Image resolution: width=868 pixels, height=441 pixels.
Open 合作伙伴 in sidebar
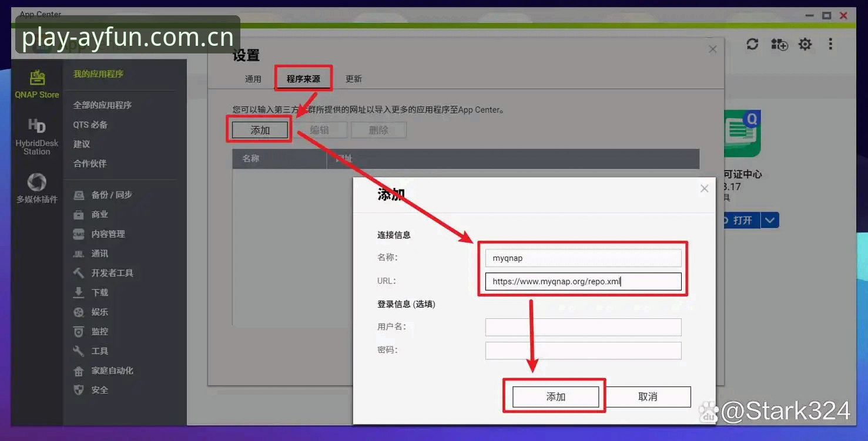click(90, 163)
